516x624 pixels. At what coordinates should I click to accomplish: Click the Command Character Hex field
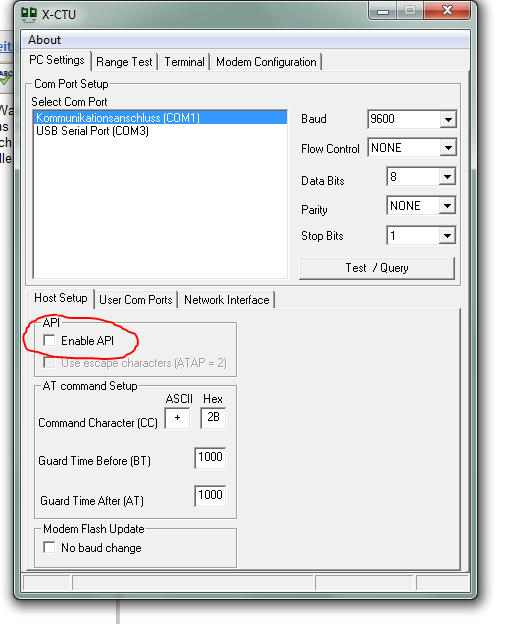213,418
